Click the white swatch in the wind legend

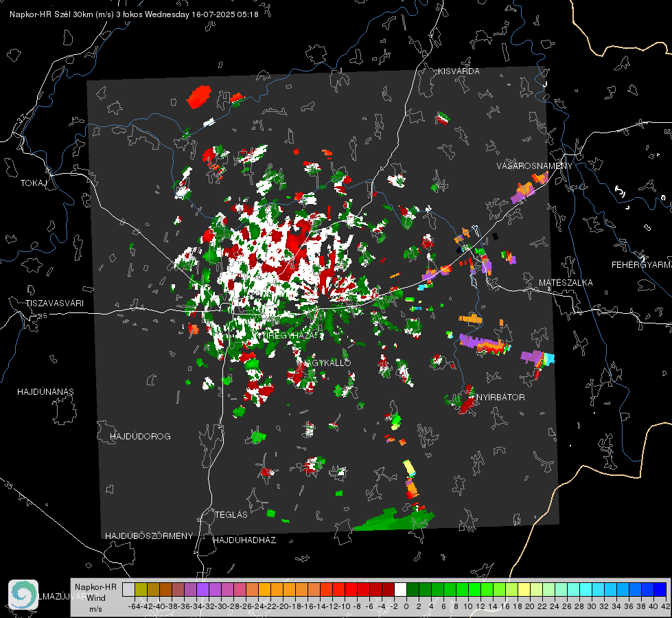point(400,589)
